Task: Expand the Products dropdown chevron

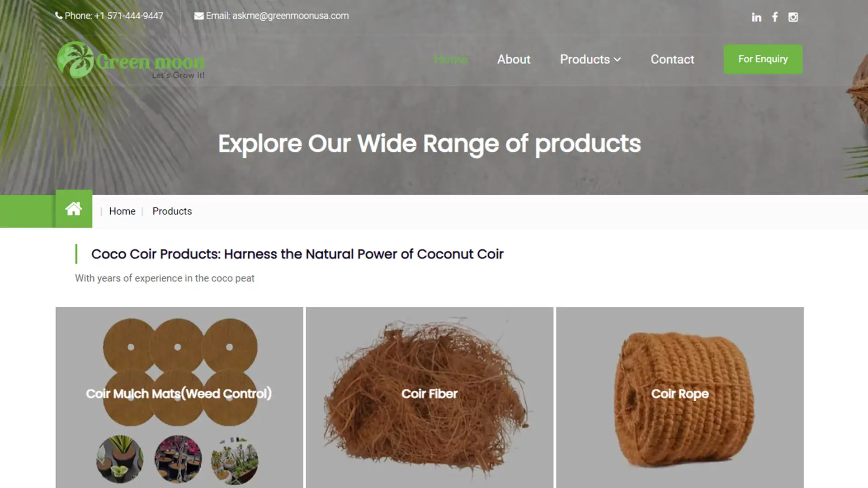Action: [x=618, y=60]
